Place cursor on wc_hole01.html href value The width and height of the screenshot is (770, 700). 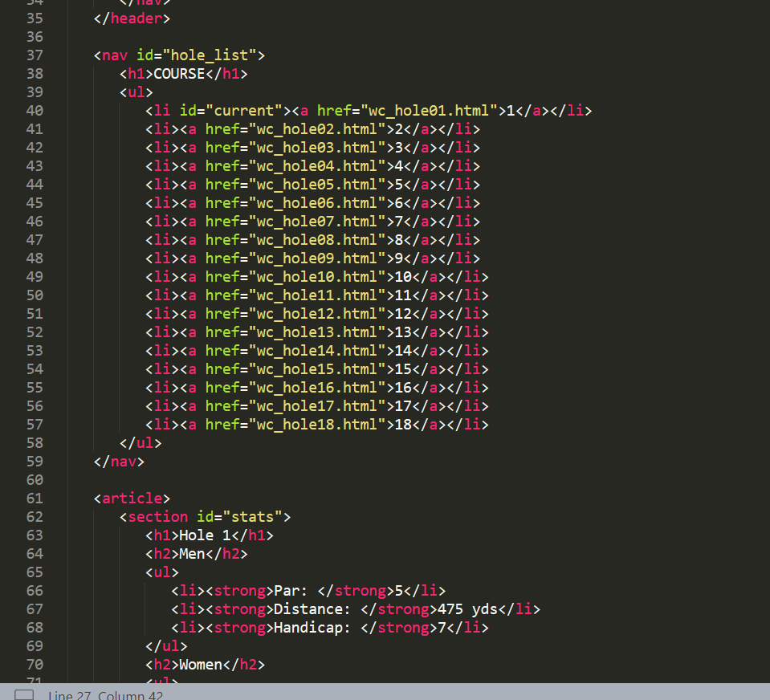click(x=428, y=111)
